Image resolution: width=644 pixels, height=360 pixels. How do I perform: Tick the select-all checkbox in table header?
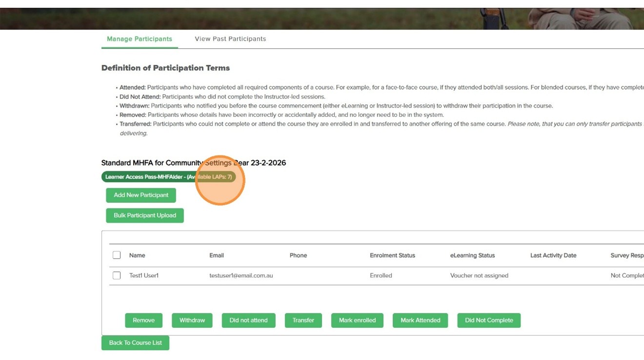click(117, 255)
